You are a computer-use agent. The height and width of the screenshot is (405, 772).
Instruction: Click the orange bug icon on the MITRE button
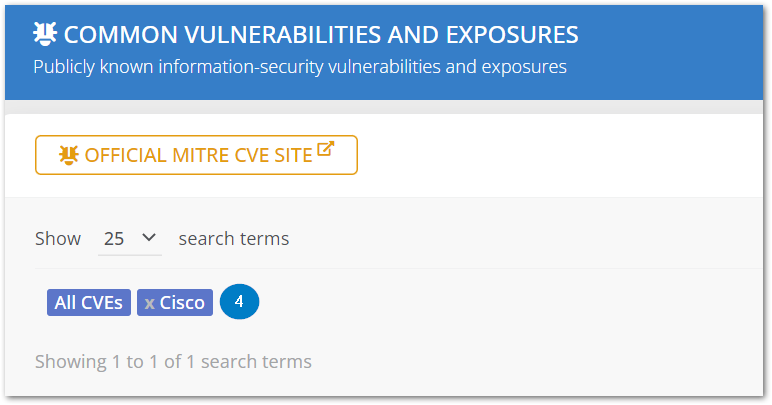(x=68, y=155)
